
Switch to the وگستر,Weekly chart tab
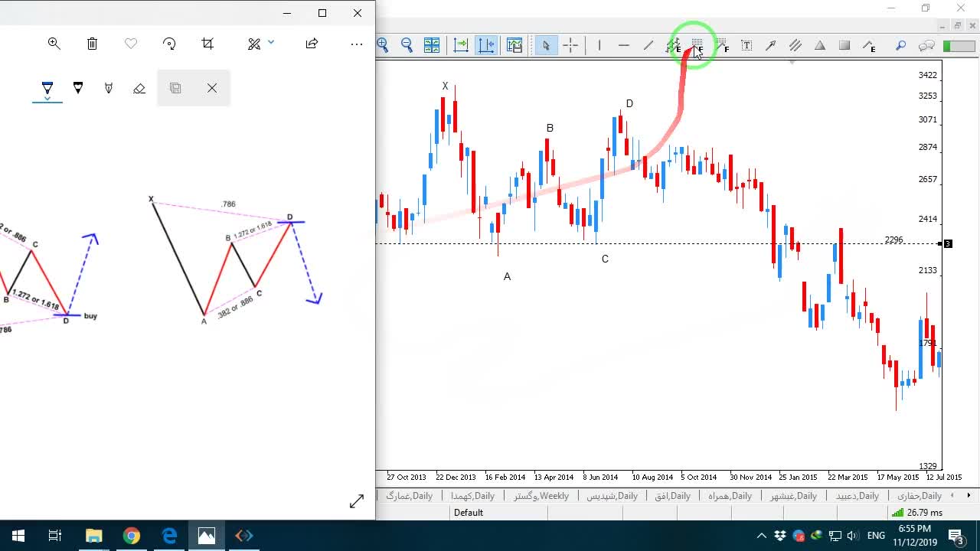pos(541,496)
